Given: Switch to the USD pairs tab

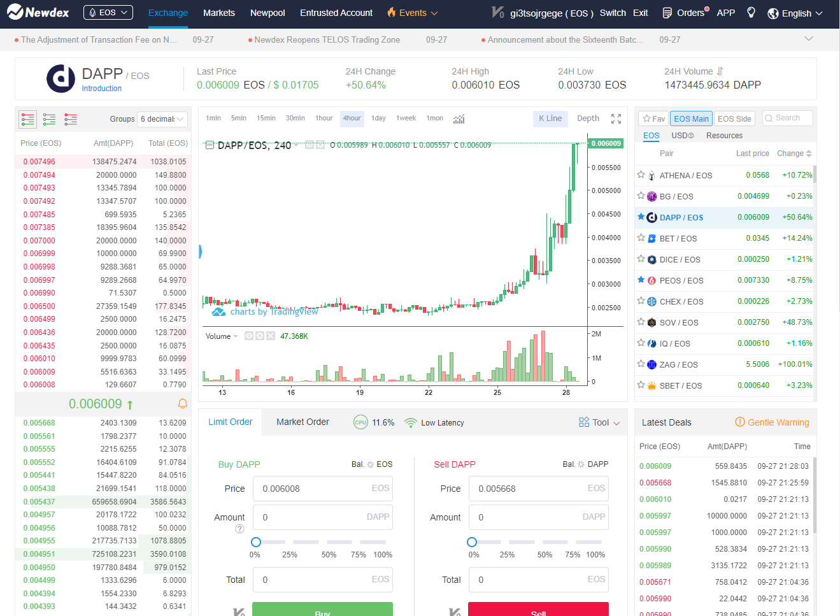Looking at the screenshot, I should 683,136.
